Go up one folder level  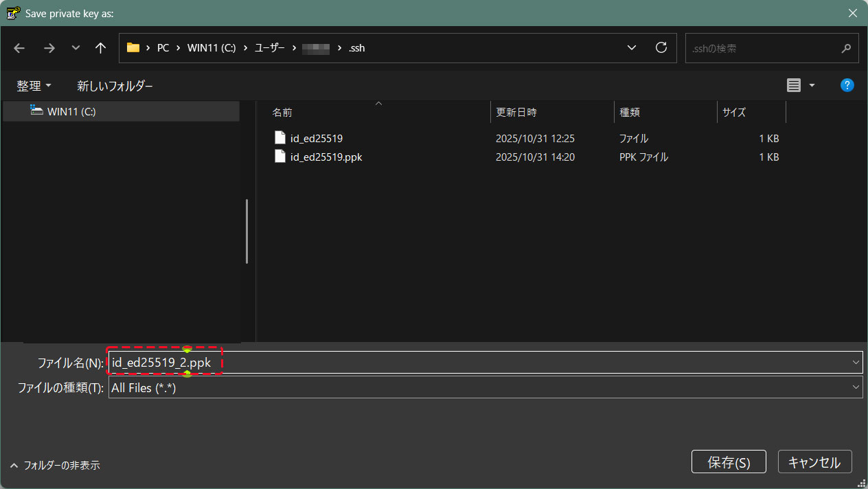pos(101,48)
